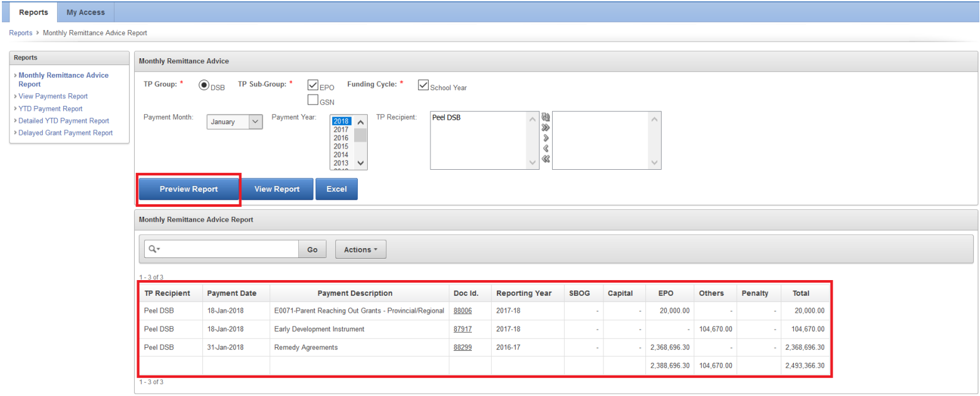The height and width of the screenshot is (396, 980).
Task: Click Payment Year list scroll-down arrow
Action: tap(360, 163)
